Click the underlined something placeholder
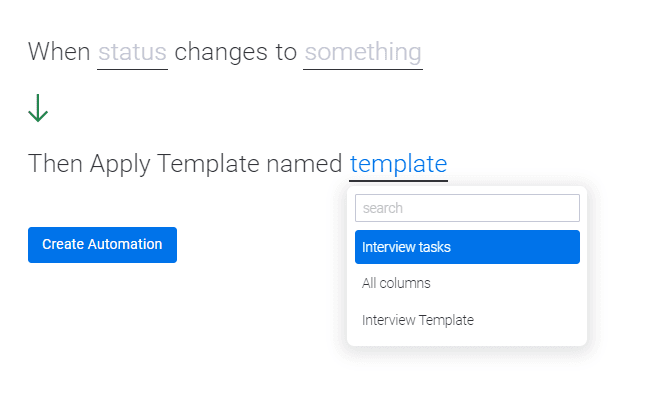This screenshot has width=663, height=408. [362, 53]
